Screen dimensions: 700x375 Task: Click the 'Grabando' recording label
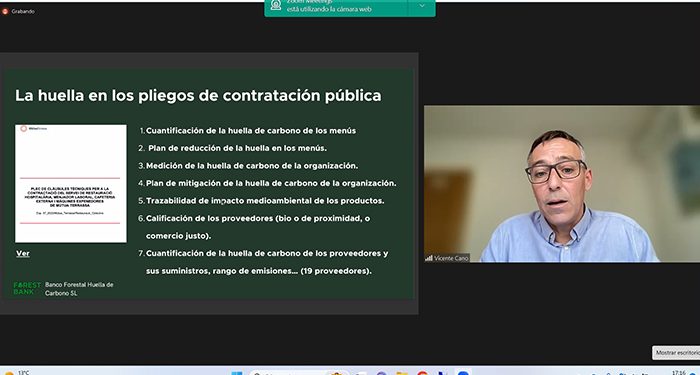(x=23, y=11)
